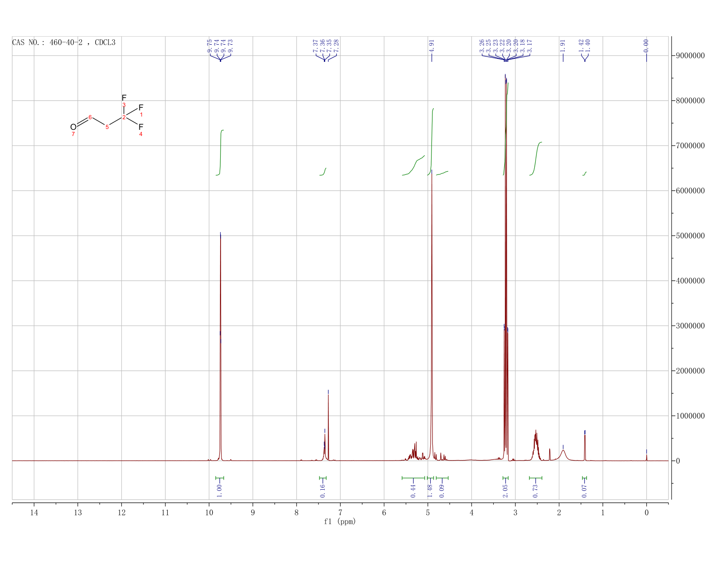Click the integral bracket above the 1.00 value
This screenshot has height=563, width=728.
pos(220,478)
